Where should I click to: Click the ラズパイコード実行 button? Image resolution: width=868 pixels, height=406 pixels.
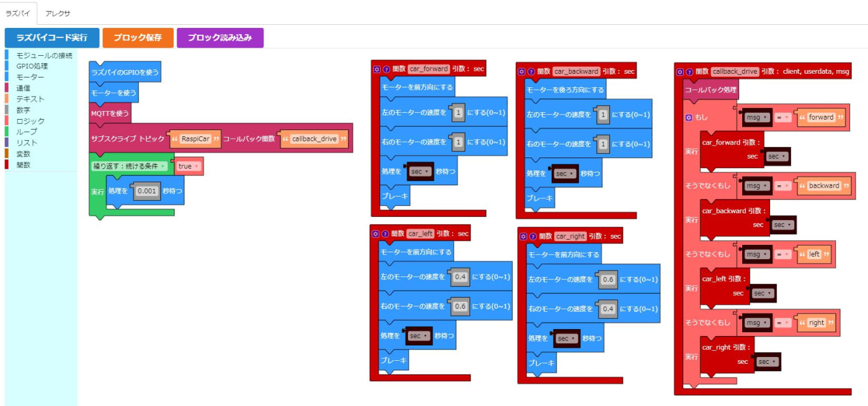[x=51, y=38]
